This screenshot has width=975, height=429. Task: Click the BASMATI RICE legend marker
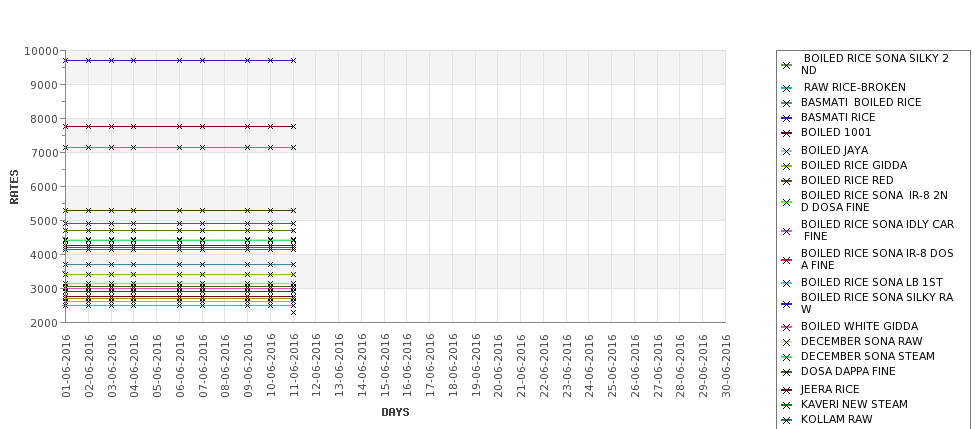tap(787, 118)
